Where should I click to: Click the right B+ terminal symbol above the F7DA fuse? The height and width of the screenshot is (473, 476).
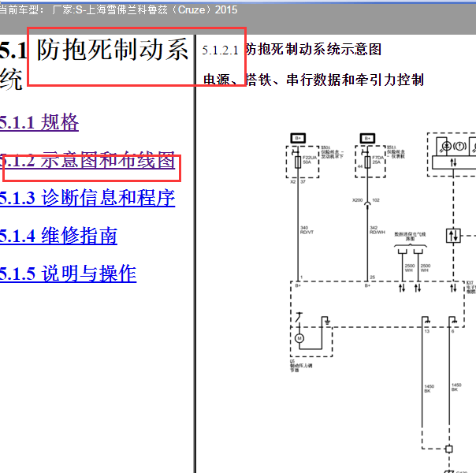click(x=367, y=138)
